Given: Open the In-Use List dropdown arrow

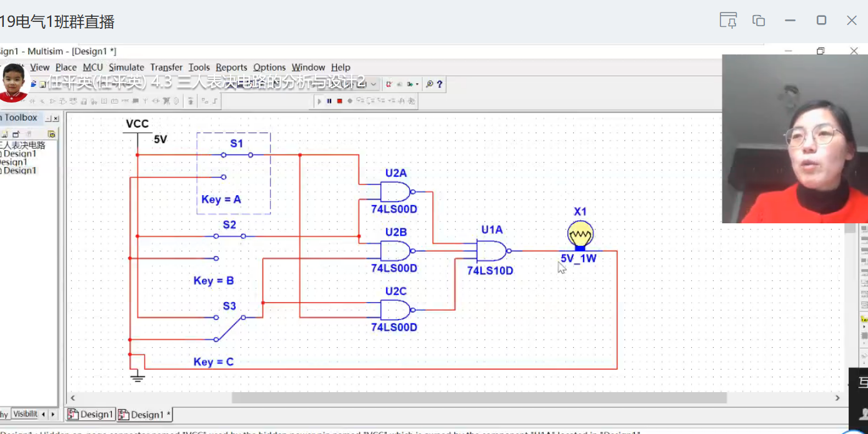Looking at the screenshot, I should click(374, 84).
